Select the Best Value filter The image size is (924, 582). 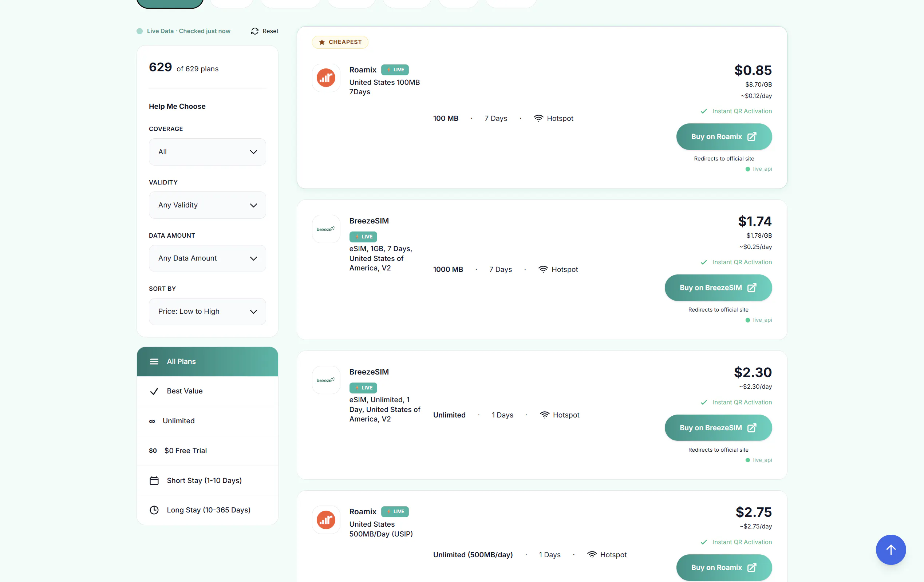pos(207,391)
